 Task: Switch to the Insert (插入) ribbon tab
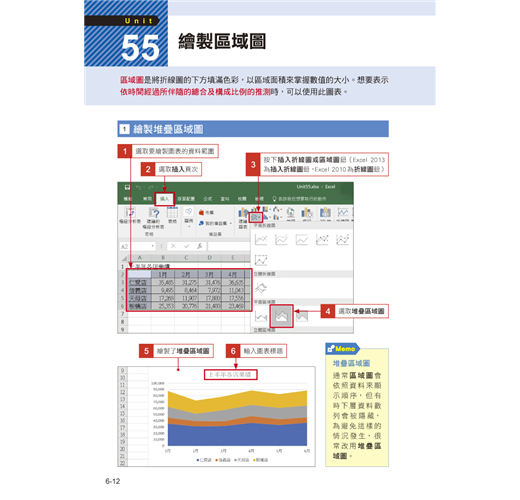(164, 199)
